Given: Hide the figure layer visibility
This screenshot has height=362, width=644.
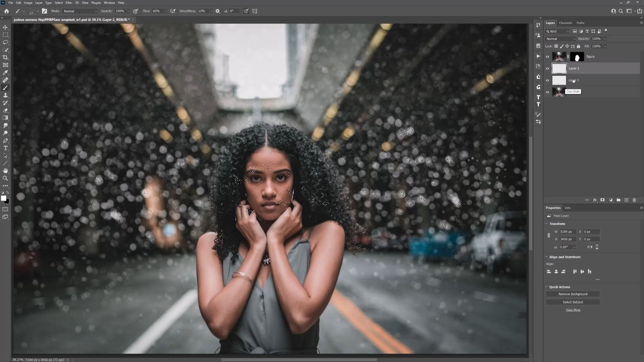Looking at the screenshot, I should coord(548,57).
